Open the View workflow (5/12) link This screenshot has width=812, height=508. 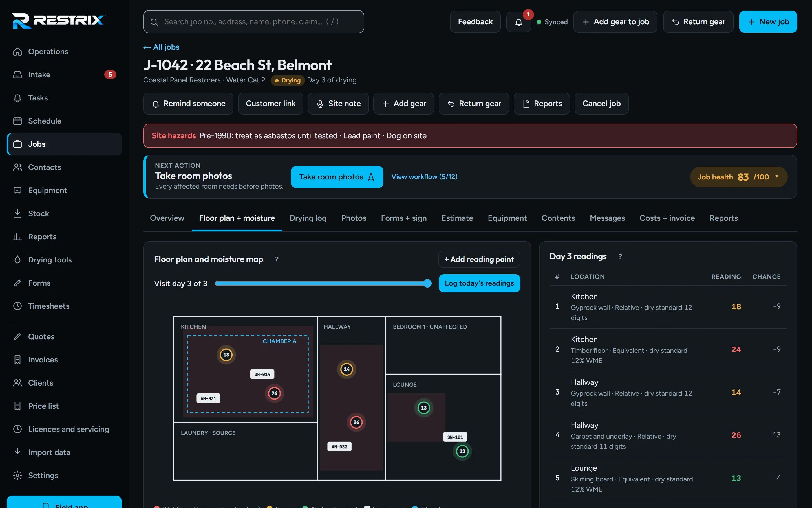click(424, 177)
